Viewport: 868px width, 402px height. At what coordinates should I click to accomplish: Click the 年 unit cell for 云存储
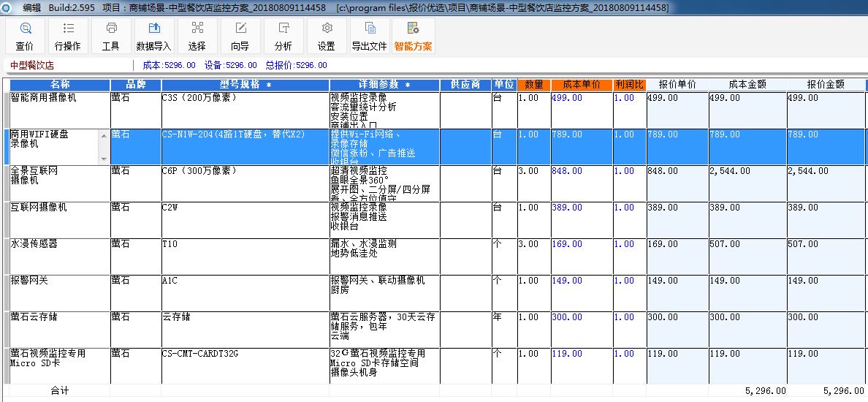pyautogui.click(x=504, y=330)
